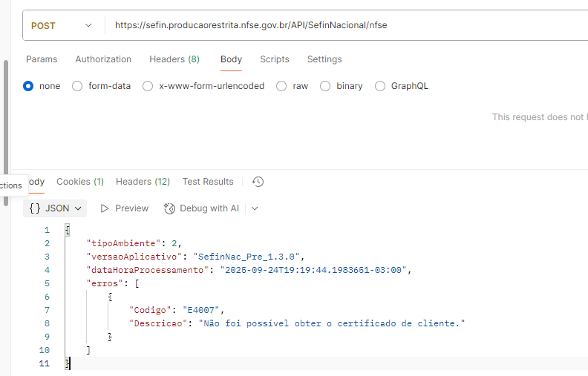Viewport: 588px width, 376px height.
Task: Switch to the Scripts tab
Action: click(275, 59)
